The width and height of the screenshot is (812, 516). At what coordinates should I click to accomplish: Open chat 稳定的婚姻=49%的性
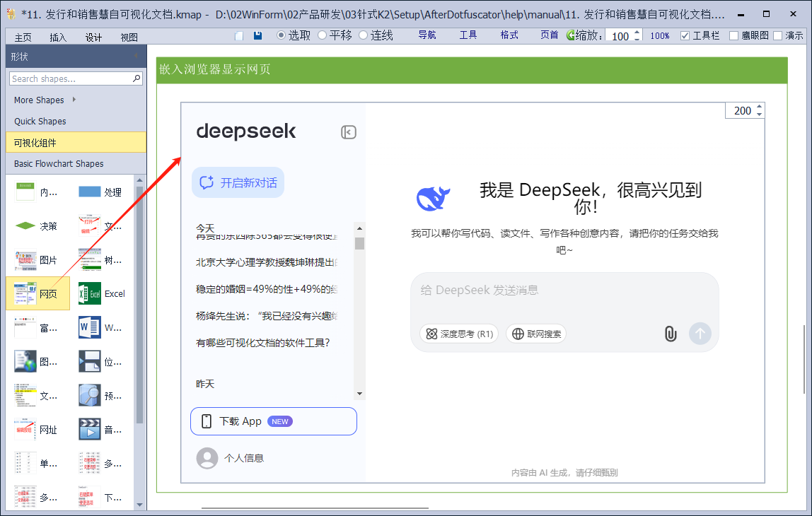[x=267, y=289]
